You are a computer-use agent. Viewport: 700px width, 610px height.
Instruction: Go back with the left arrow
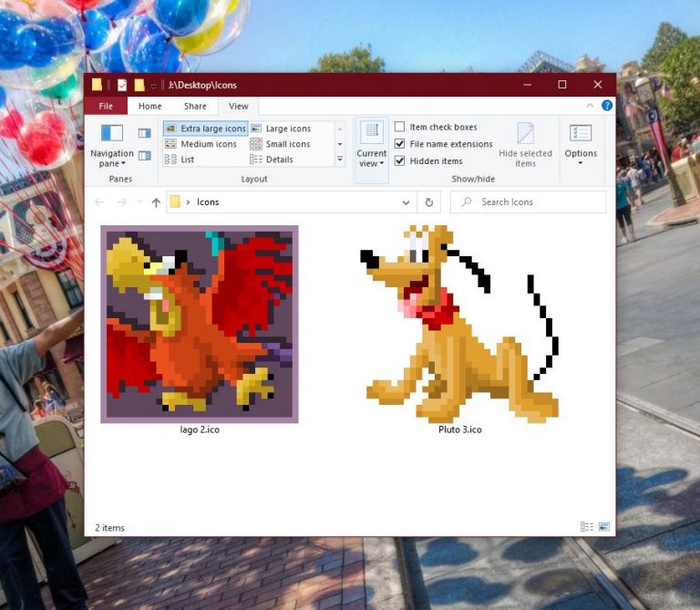[x=99, y=202]
